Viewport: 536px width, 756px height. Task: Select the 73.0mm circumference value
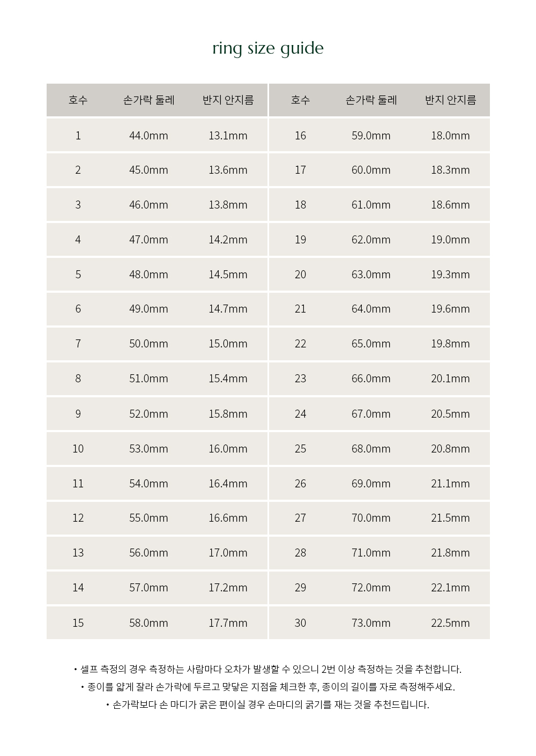tap(371, 623)
